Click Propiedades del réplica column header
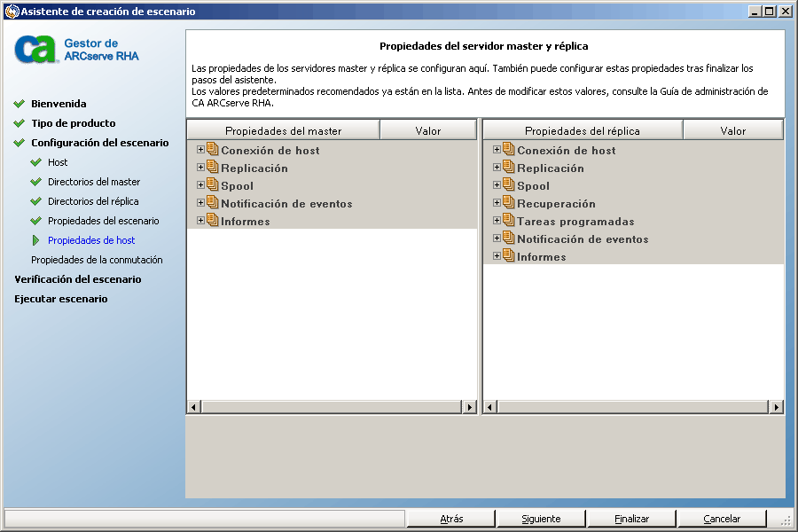The height and width of the screenshot is (532, 798). pos(583,131)
